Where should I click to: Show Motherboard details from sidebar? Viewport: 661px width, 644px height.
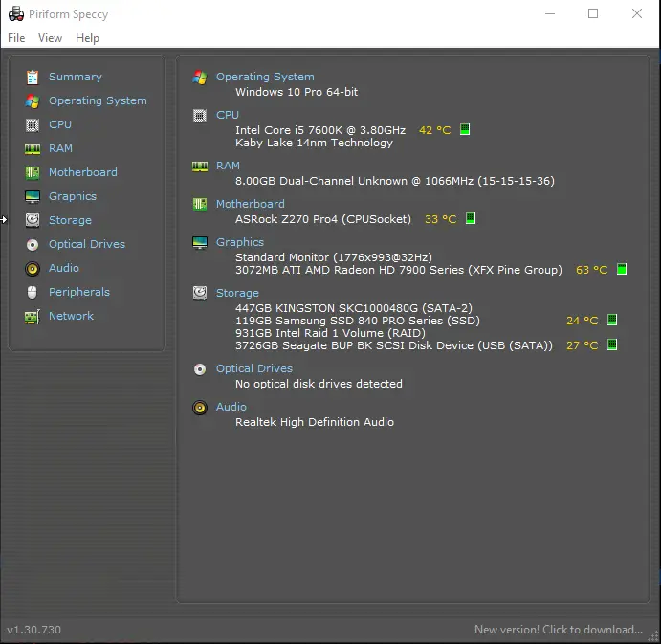coord(83,172)
